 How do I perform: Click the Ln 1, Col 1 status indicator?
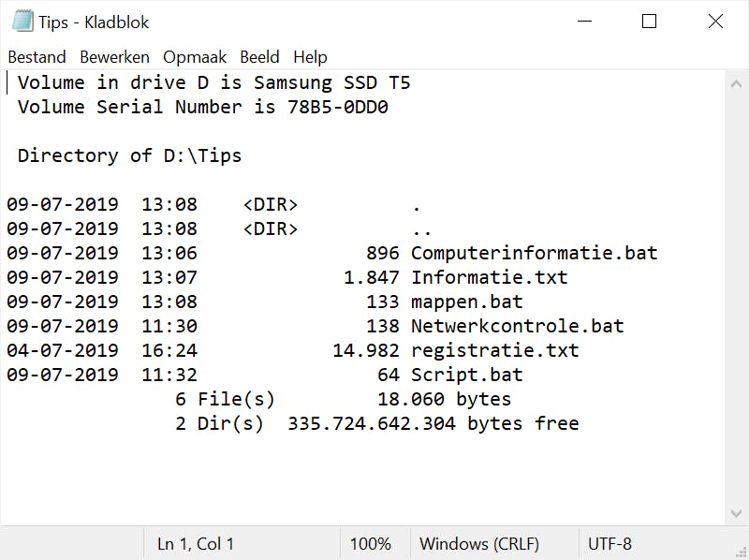196,543
